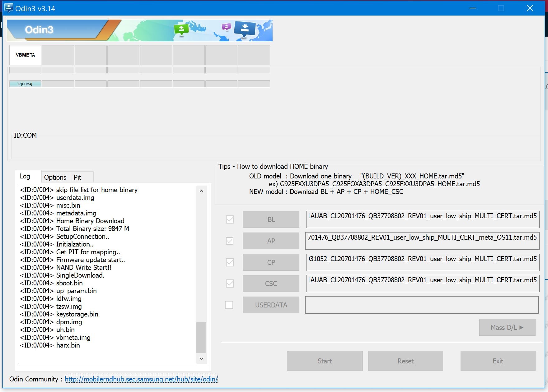548x392 pixels.
Task: Click the CP file button
Action: pyautogui.click(x=271, y=262)
